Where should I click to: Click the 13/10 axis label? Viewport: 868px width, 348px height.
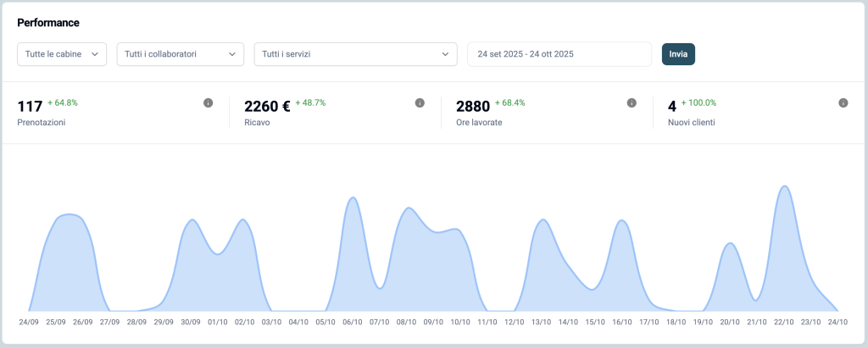tap(540, 322)
